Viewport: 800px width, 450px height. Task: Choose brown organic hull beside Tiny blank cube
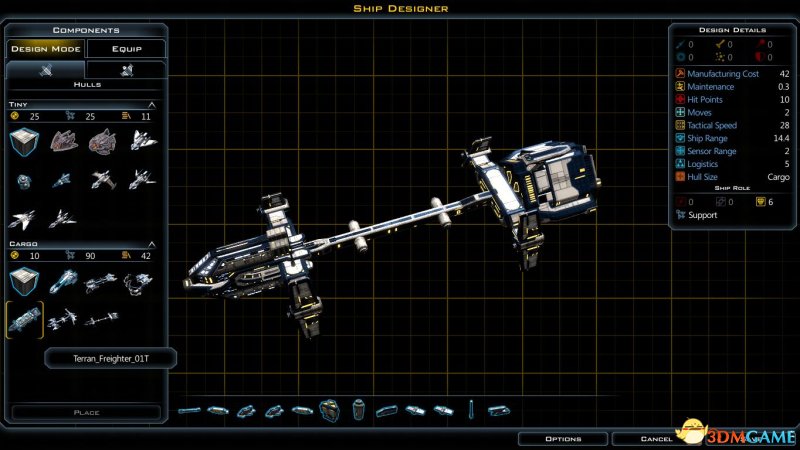(x=64, y=141)
